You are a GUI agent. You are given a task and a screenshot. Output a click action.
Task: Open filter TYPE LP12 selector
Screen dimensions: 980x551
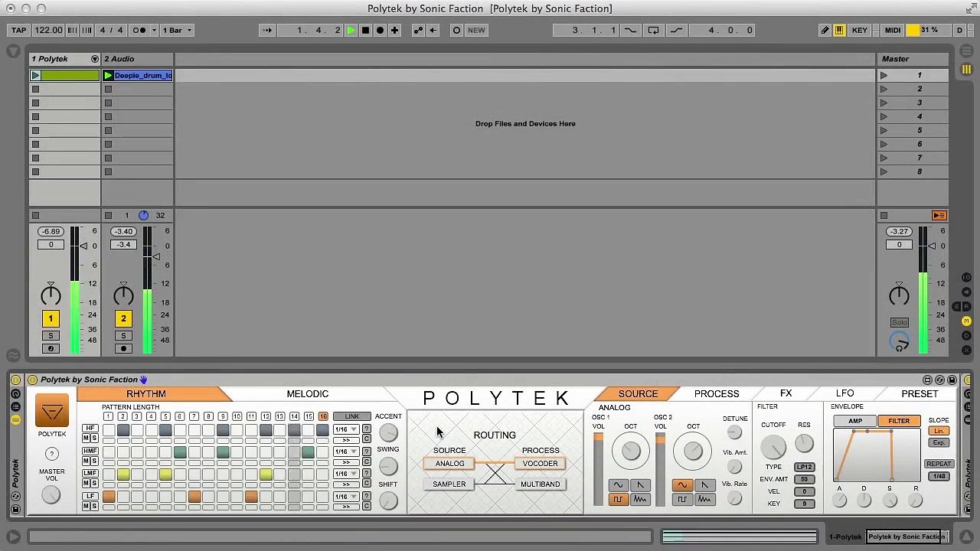[x=804, y=467]
